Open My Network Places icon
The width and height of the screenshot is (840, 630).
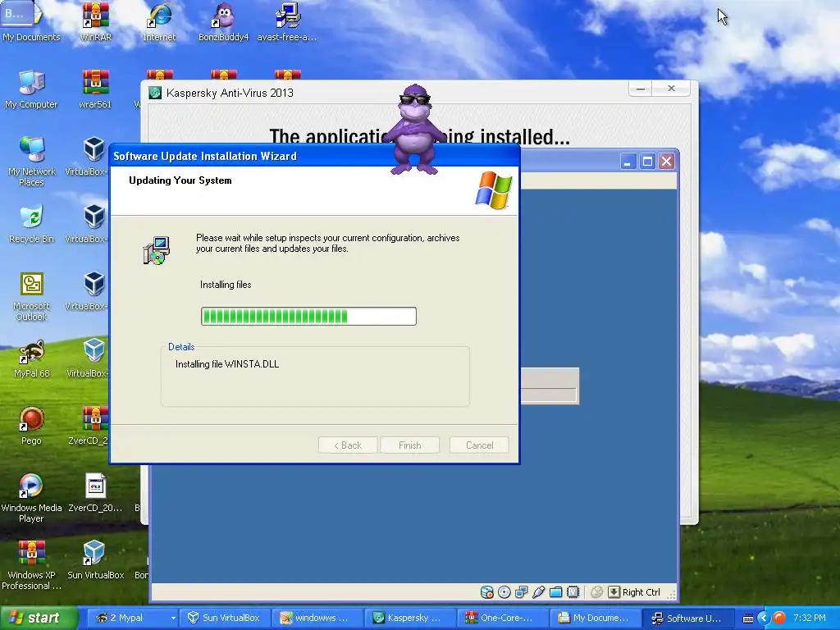click(32, 161)
